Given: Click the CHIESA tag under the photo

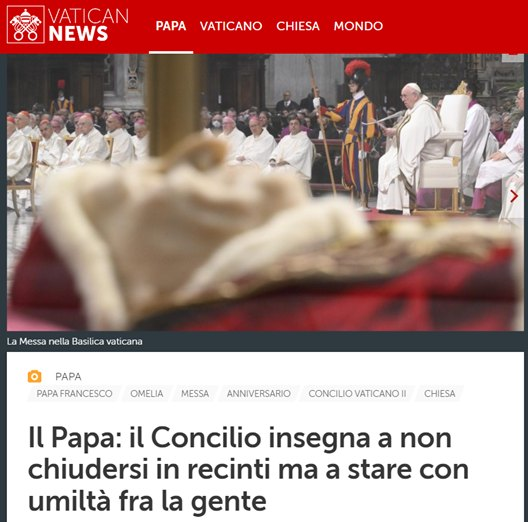Looking at the screenshot, I should pyautogui.click(x=439, y=393).
